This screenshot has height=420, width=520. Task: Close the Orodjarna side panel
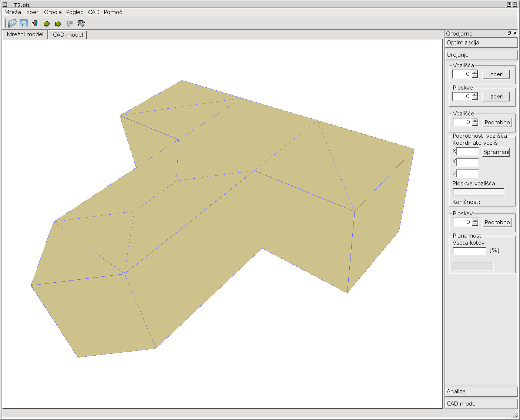pyautogui.click(x=514, y=33)
